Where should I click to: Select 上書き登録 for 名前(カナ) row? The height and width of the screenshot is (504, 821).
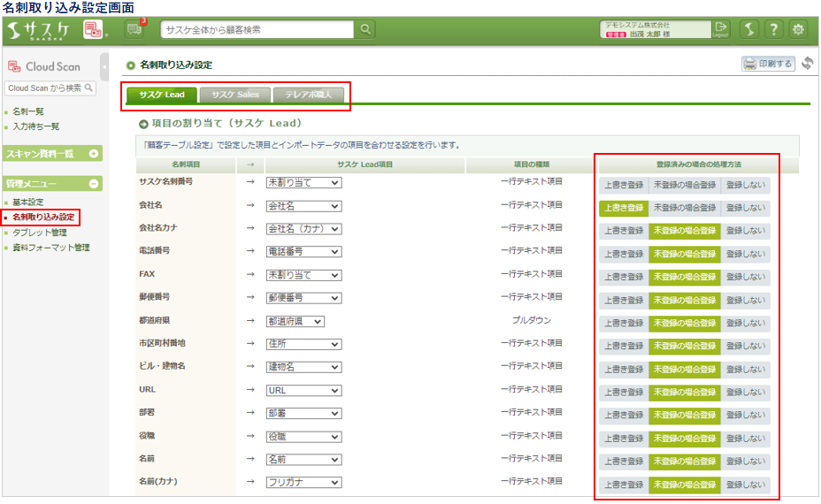pyautogui.click(x=624, y=485)
